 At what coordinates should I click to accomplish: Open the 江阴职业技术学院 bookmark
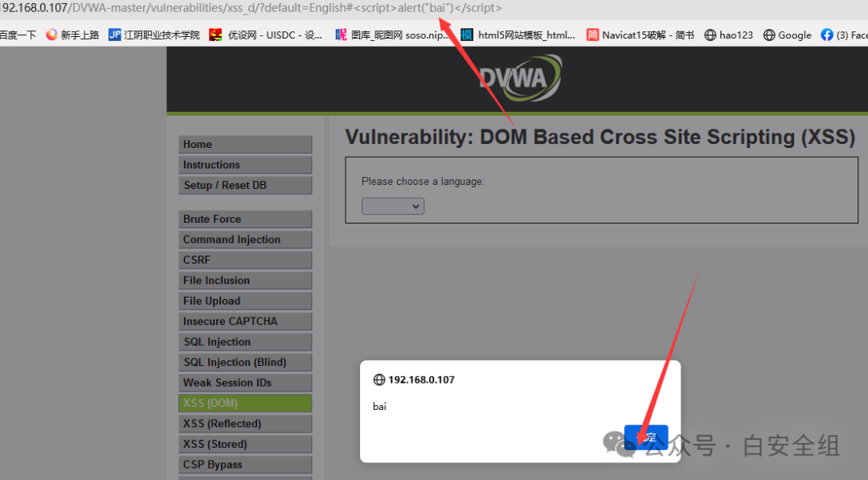point(154,35)
